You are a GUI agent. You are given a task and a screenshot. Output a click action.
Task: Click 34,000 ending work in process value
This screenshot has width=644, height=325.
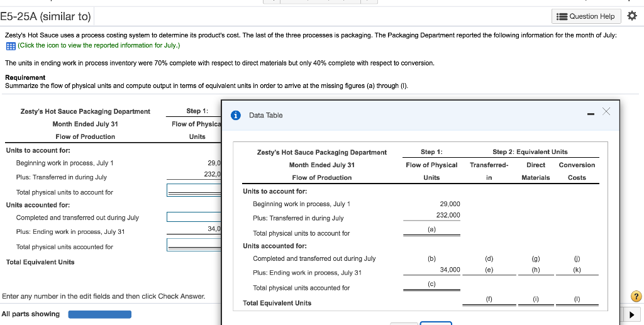point(450,270)
